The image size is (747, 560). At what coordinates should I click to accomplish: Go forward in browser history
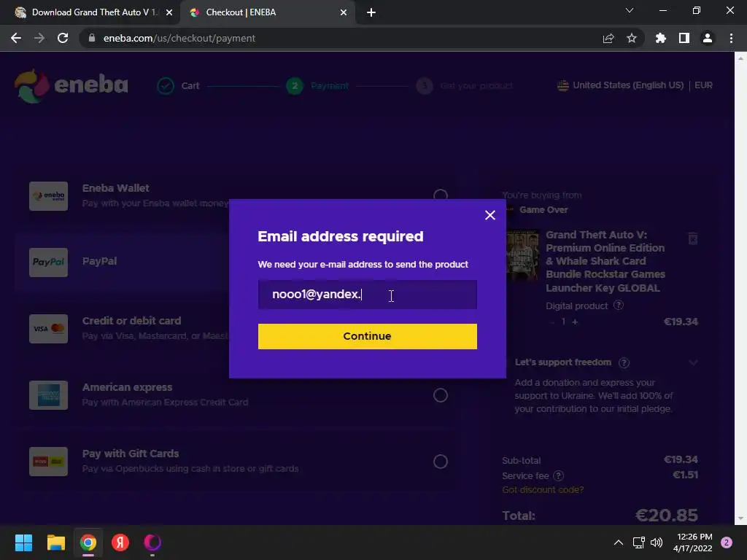click(39, 38)
